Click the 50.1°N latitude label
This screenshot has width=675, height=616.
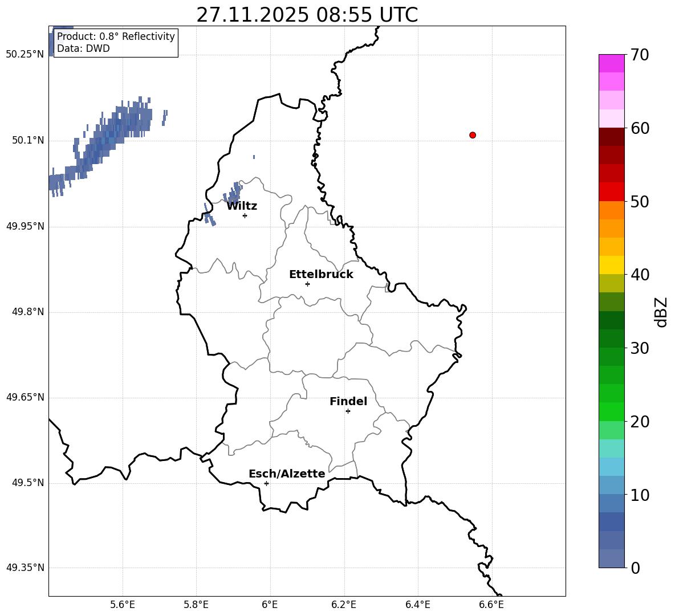coord(28,140)
